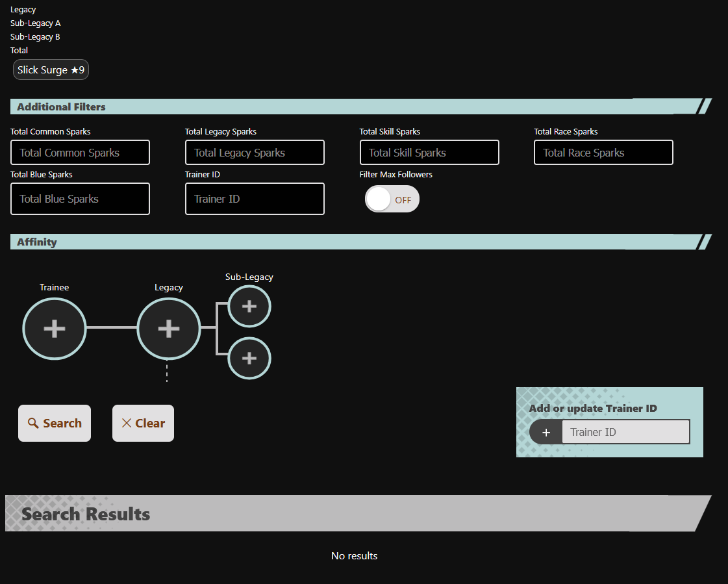728x584 pixels.
Task: Click the 'Filter Max Followers' label
Action: tap(395, 174)
